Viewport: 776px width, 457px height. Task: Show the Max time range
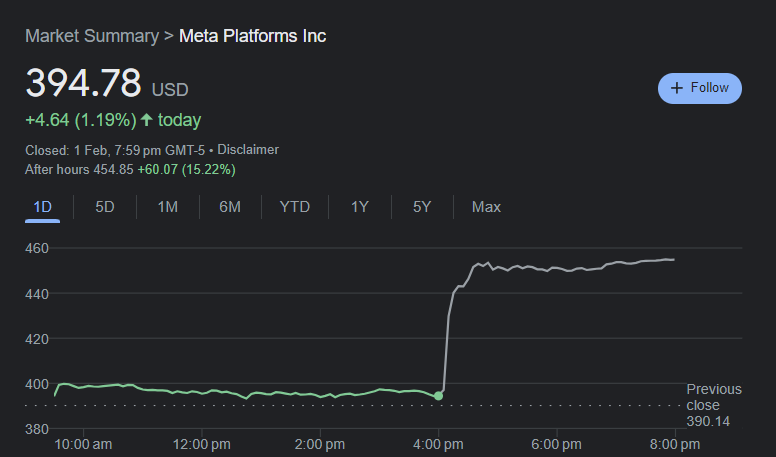click(x=486, y=207)
